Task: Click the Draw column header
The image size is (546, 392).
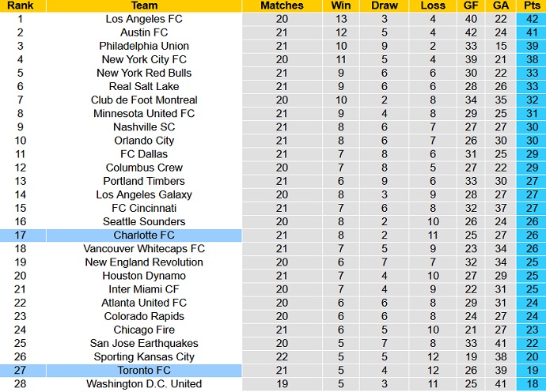Action: pyautogui.click(x=384, y=6)
